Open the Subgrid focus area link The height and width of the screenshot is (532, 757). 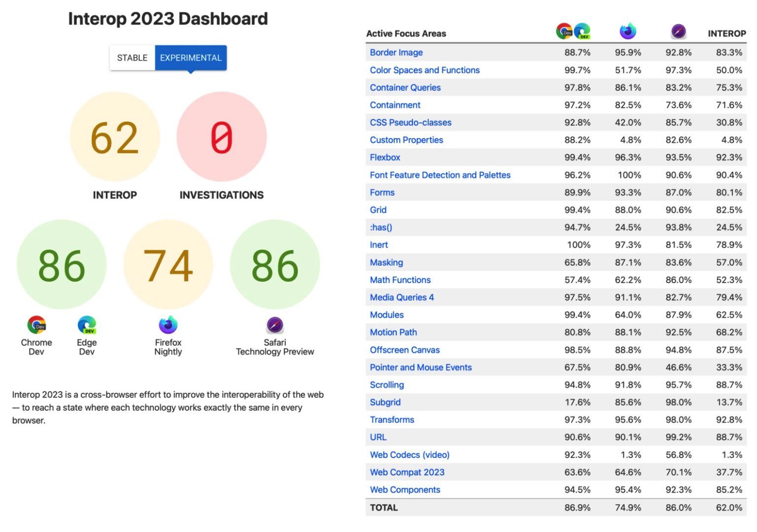(385, 402)
